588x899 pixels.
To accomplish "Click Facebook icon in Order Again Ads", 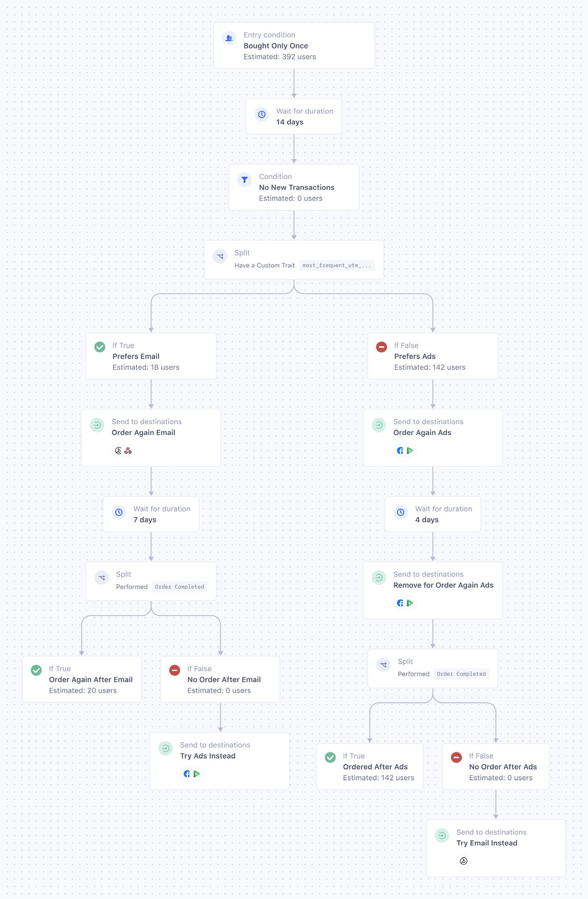I will pyautogui.click(x=400, y=451).
